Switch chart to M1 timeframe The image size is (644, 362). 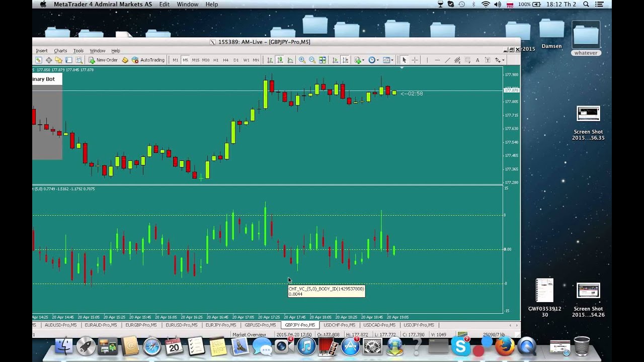(x=175, y=60)
